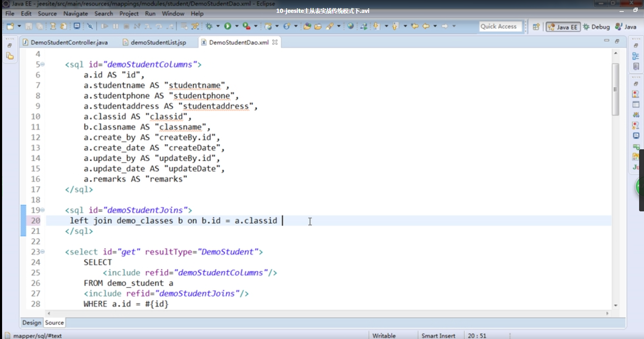
Task: Open the Navigate menu
Action: coord(75,14)
